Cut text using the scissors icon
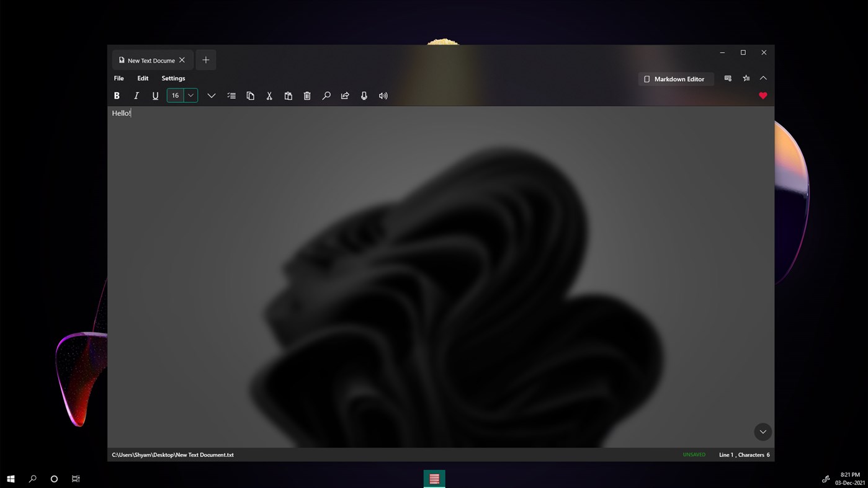 click(x=269, y=95)
